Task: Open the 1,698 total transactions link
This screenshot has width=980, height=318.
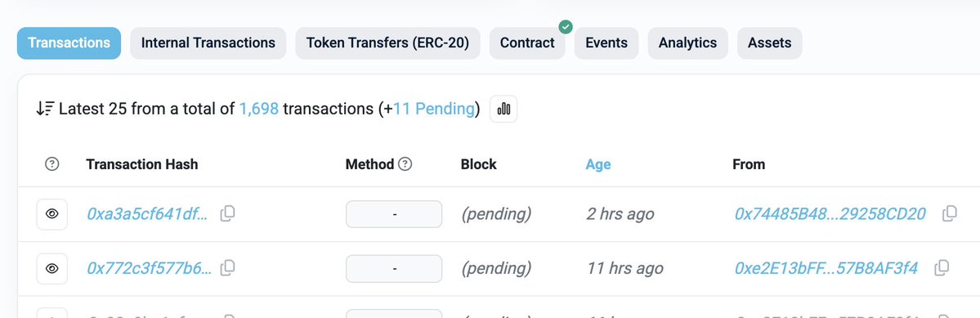Action: coord(259,109)
